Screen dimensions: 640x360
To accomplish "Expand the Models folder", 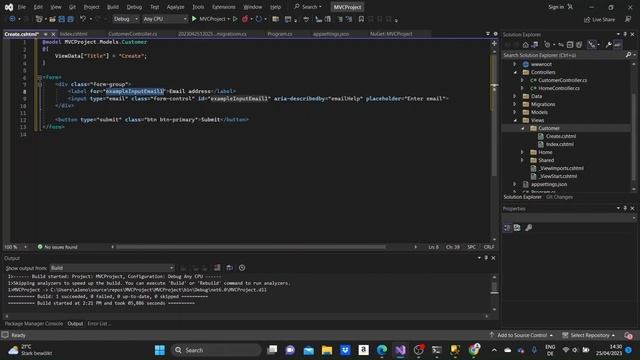I will (515, 112).
